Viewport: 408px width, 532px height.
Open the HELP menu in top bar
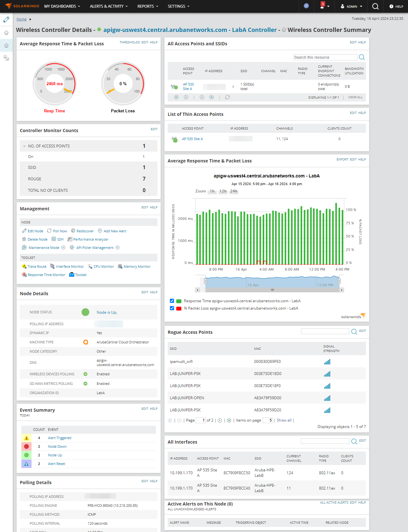(x=396, y=6)
